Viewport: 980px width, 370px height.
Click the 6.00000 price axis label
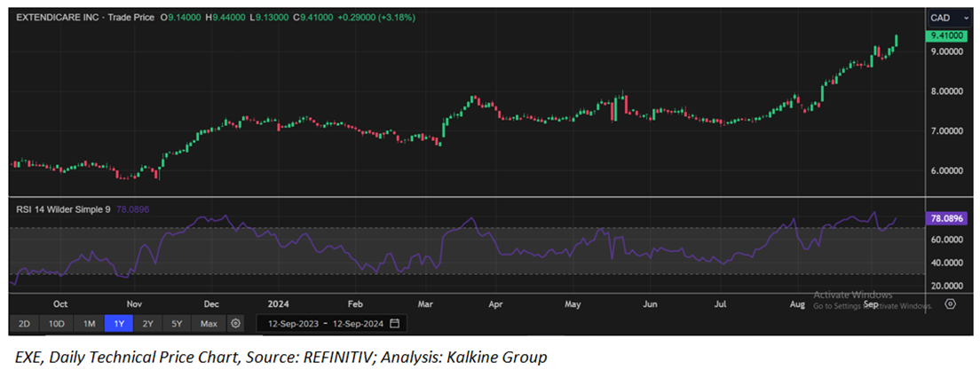[x=945, y=170]
